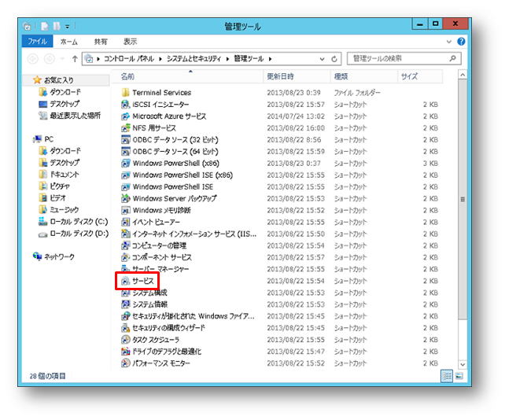Select ODBC データ ソース (64 ビット) icon

click(x=125, y=151)
